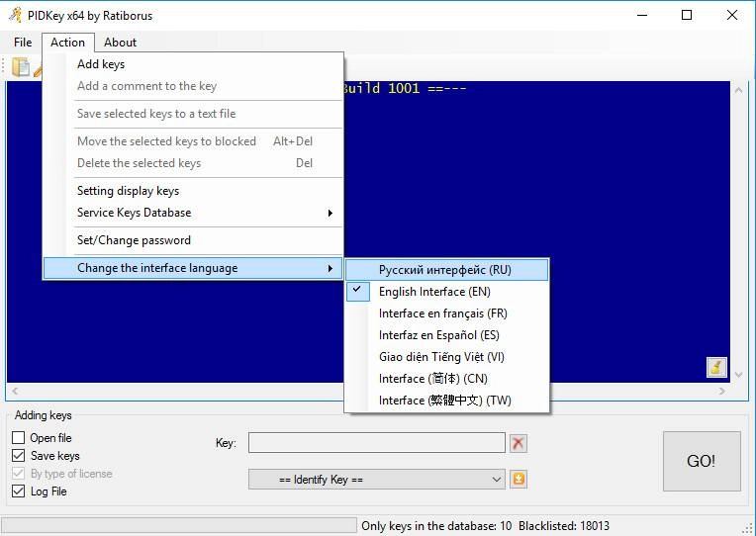Click the log vertical scrollbar down arrow
The width and height of the screenshot is (756, 536).
pyautogui.click(x=738, y=375)
